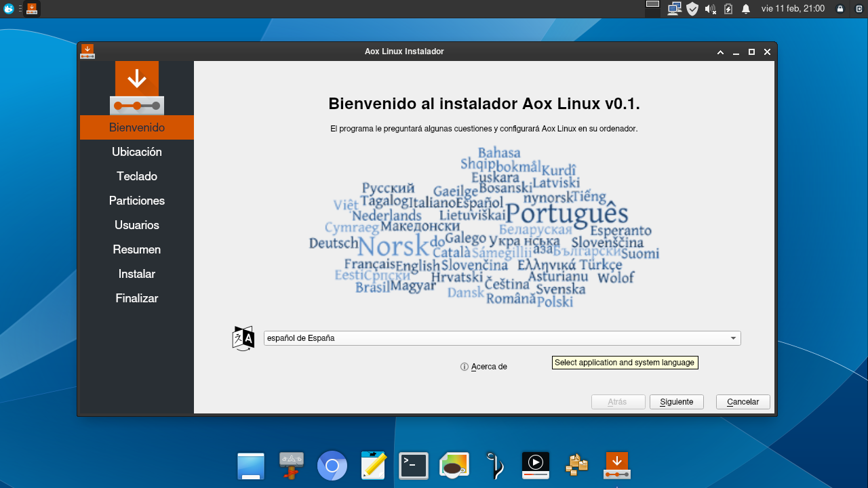Open the application menu in the top panel
Image resolution: width=868 pixels, height=488 pixels.
coord(9,9)
